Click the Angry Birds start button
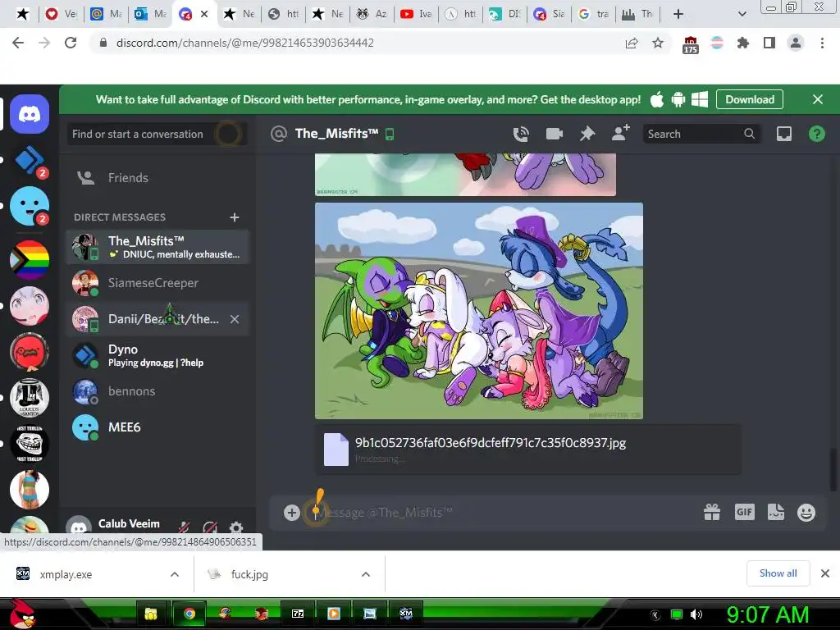The width and height of the screenshot is (840, 630). click(21, 614)
